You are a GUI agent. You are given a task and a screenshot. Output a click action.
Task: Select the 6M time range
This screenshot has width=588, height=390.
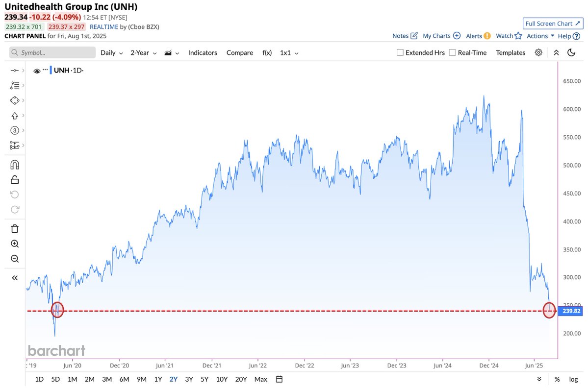pos(124,380)
